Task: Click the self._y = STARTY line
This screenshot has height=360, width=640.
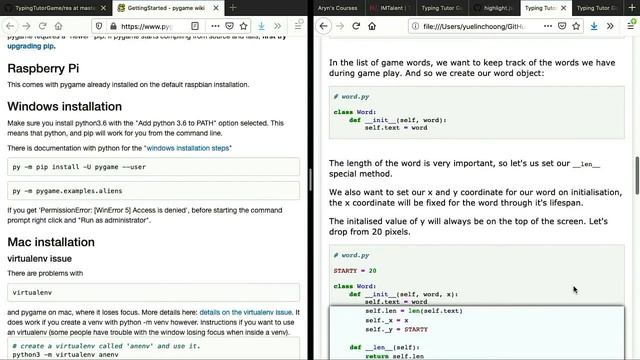Action: pos(396,329)
